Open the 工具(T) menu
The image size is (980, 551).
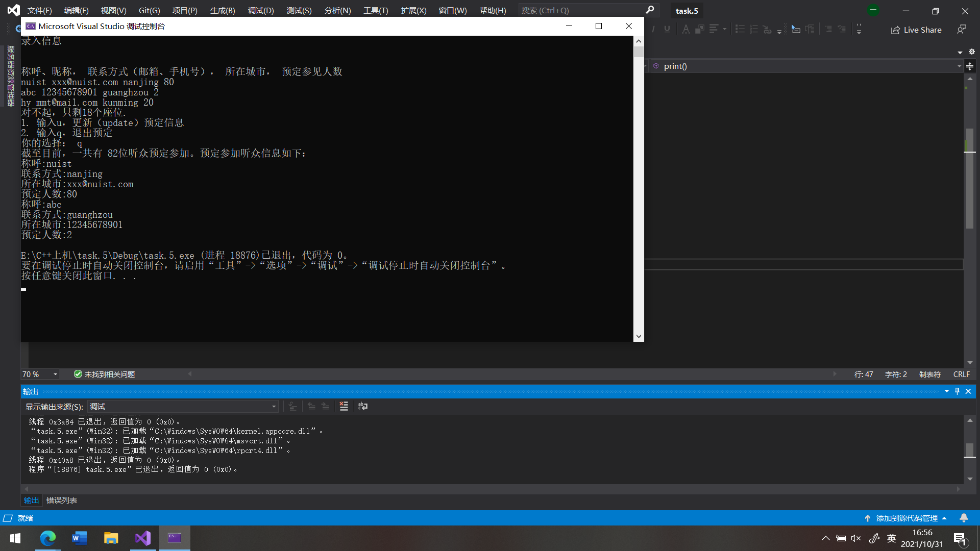(376, 10)
